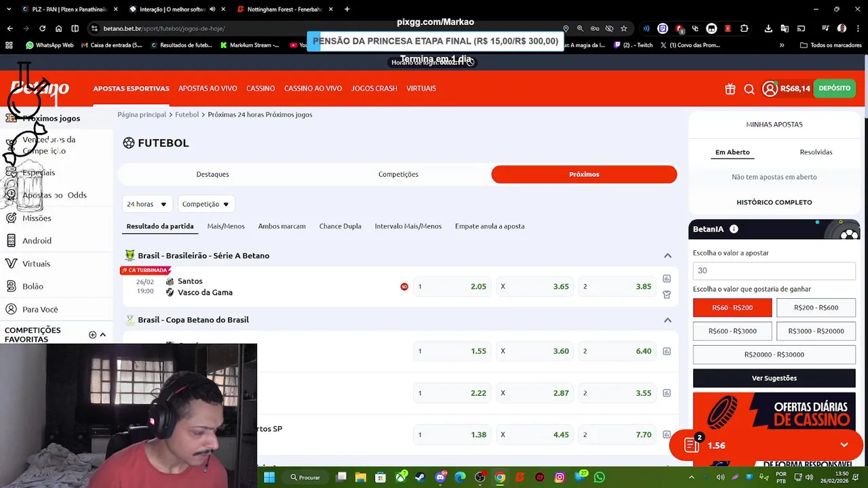This screenshot has height=488, width=868.
Task: Click the shirt icon under Santos match stats
Action: click(x=667, y=295)
